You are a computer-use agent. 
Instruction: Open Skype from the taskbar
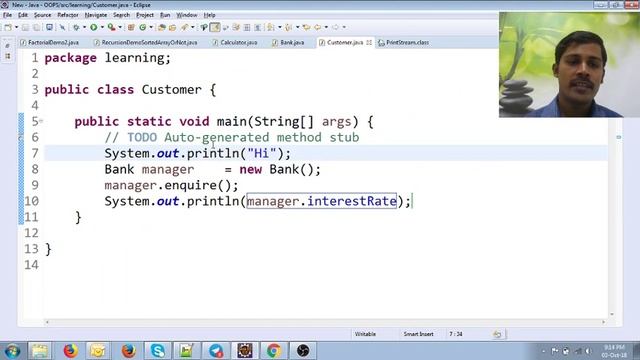[158, 351]
